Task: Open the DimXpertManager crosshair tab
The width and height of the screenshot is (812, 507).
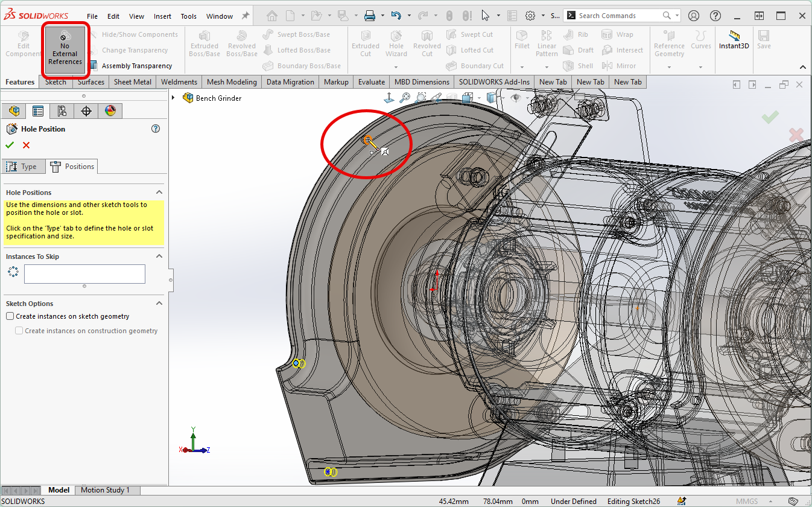Action: (x=86, y=111)
